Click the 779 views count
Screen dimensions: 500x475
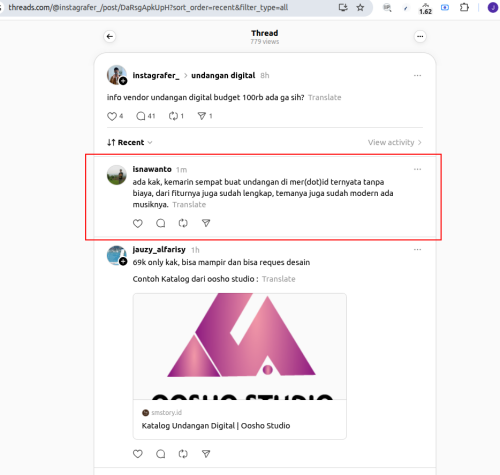point(265,42)
